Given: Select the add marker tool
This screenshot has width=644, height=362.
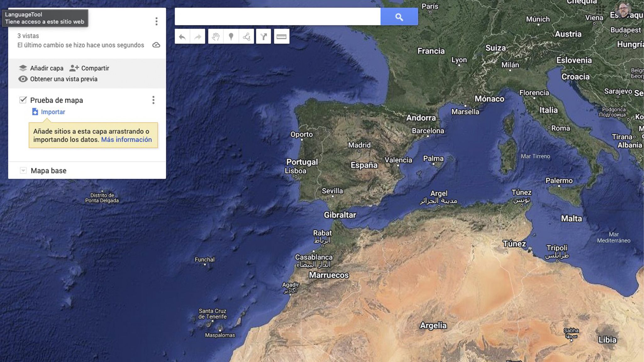Looking at the screenshot, I should (x=231, y=36).
